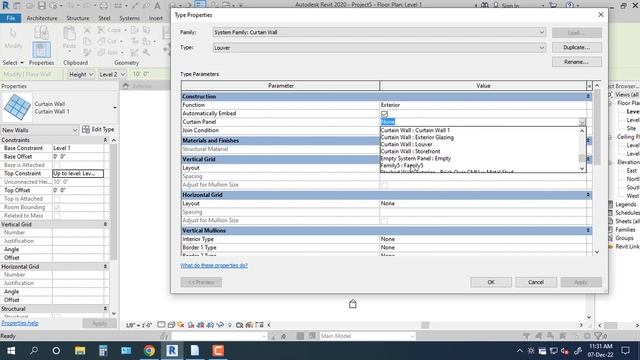
Task: Toggle Base is Attached checkbox in Properties
Action: 57,165
